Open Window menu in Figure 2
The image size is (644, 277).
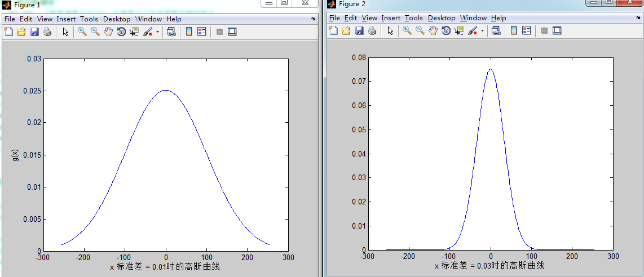(x=474, y=18)
